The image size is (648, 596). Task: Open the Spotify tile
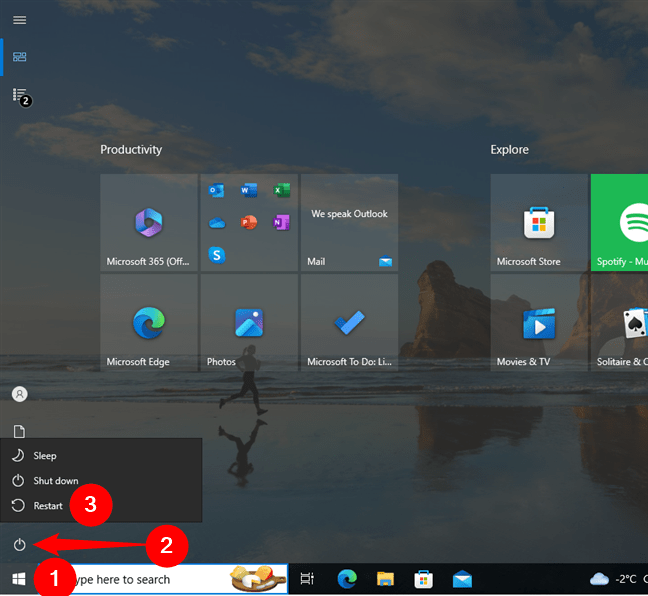[x=619, y=222]
